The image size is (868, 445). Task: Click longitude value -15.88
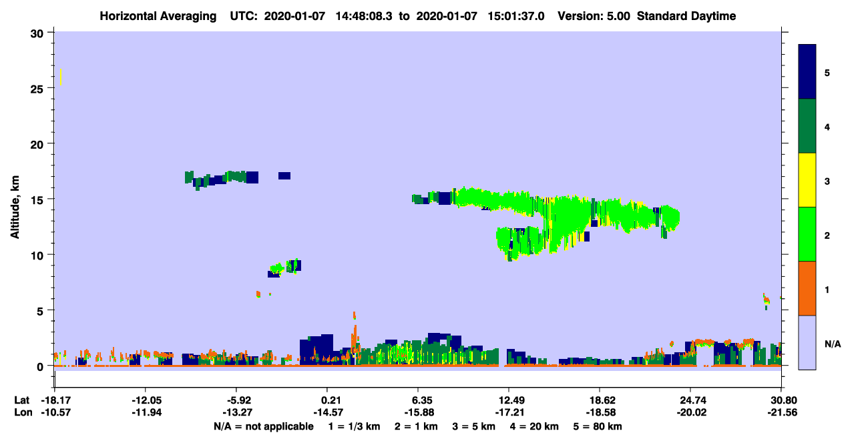click(418, 413)
